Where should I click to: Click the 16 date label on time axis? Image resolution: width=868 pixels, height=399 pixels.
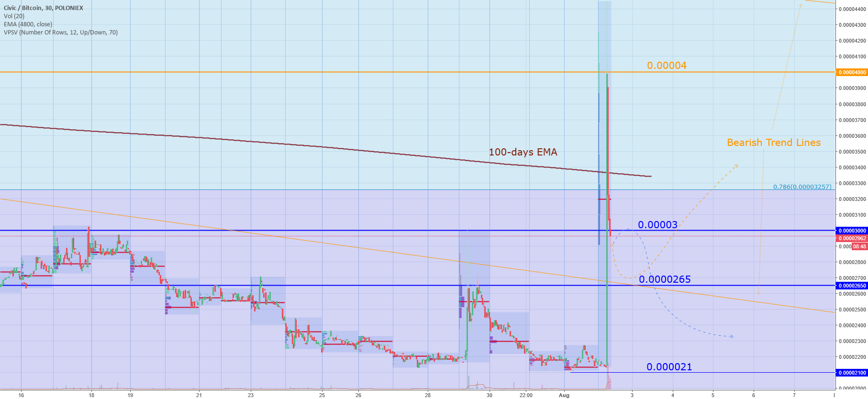[x=21, y=395]
